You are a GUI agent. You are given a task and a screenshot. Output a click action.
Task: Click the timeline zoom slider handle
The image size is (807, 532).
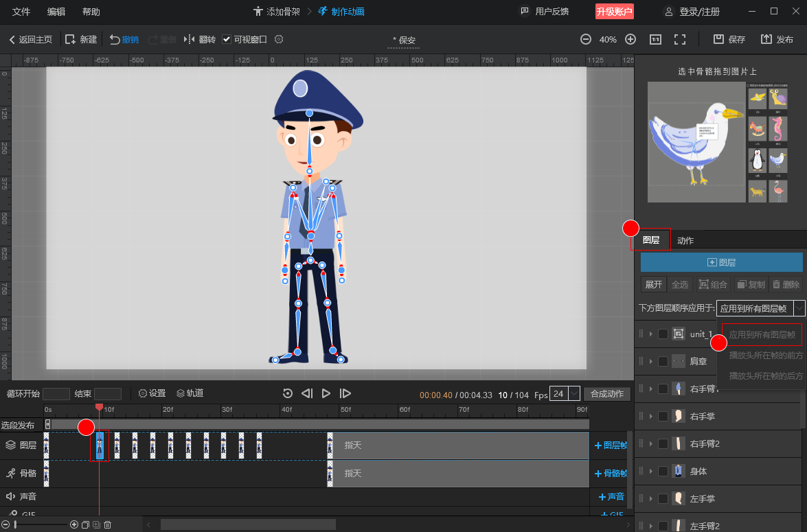pos(15,525)
